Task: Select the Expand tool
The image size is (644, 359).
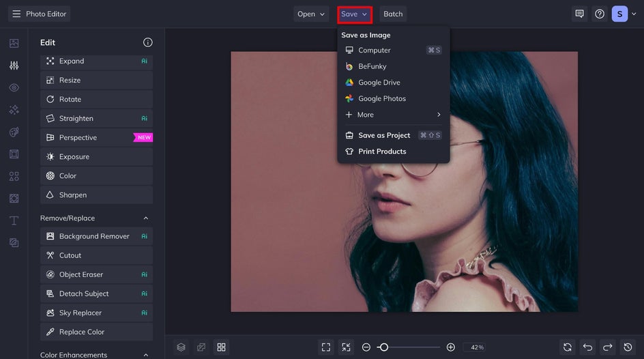Action: click(x=96, y=61)
